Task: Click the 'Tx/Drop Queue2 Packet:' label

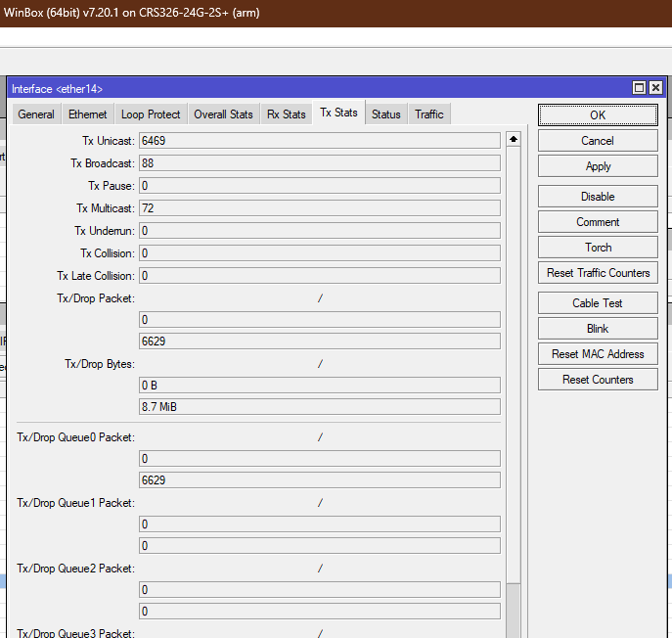Action: click(x=76, y=569)
